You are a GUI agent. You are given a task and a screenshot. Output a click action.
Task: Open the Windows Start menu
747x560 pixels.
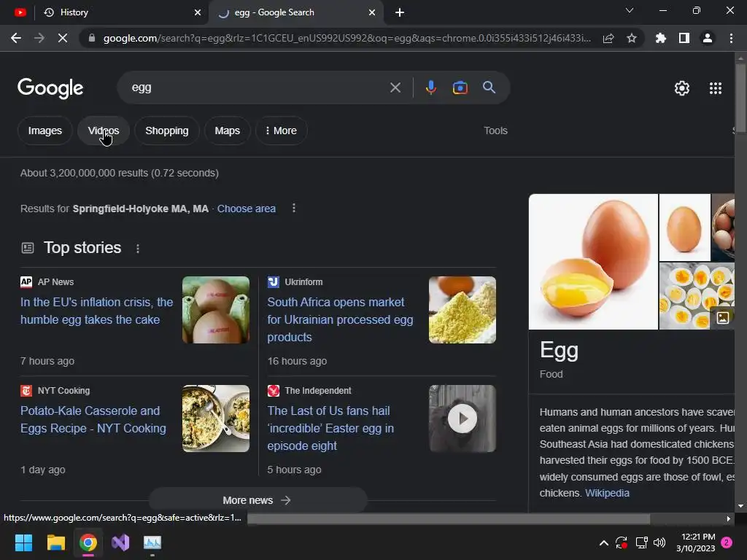pyautogui.click(x=23, y=542)
